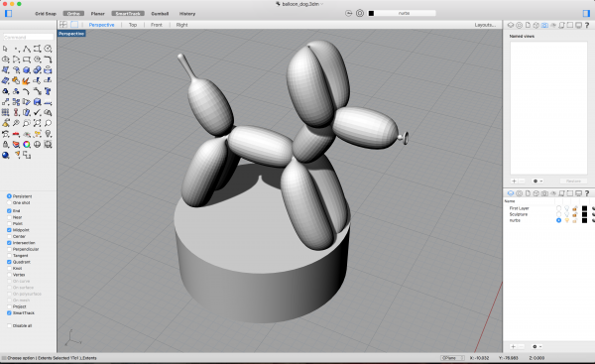Choose the Zoom Extents tool
595x364 pixels.
[38, 123]
